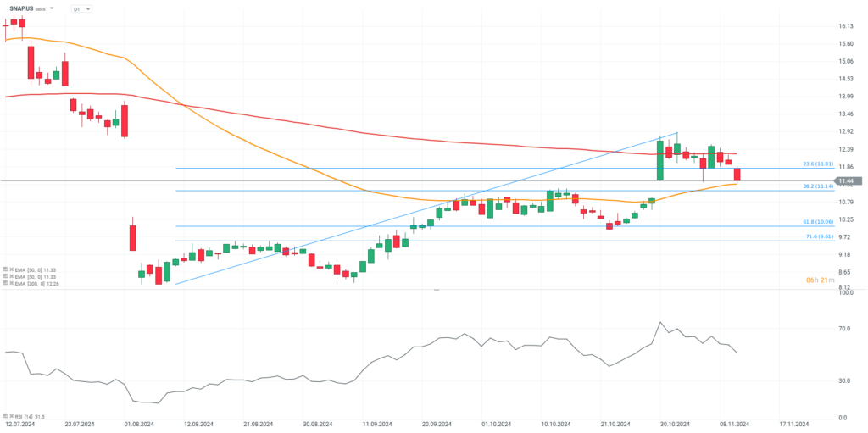Viewport: 868px width, 433px height.
Task: Open settings icon for second EMA 50 indicator
Action: (x=5, y=275)
